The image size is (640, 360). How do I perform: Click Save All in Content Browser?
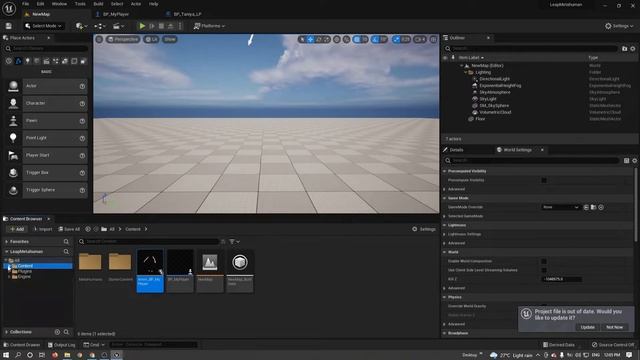tap(69, 229)
